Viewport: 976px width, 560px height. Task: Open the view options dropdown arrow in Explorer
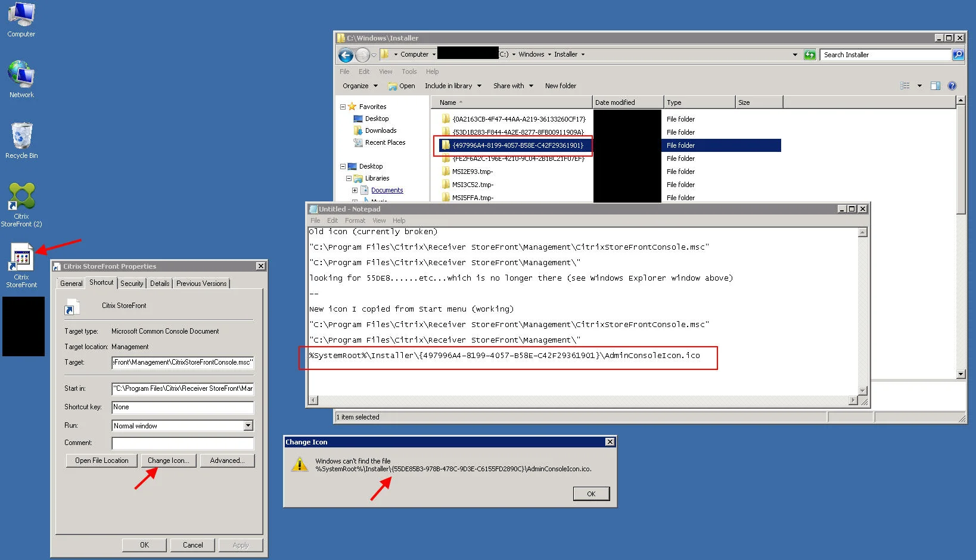click(919, 86)
